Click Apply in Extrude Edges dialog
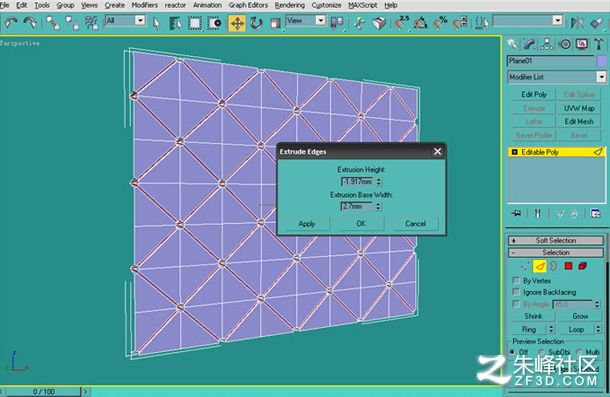 coord(307,224)
